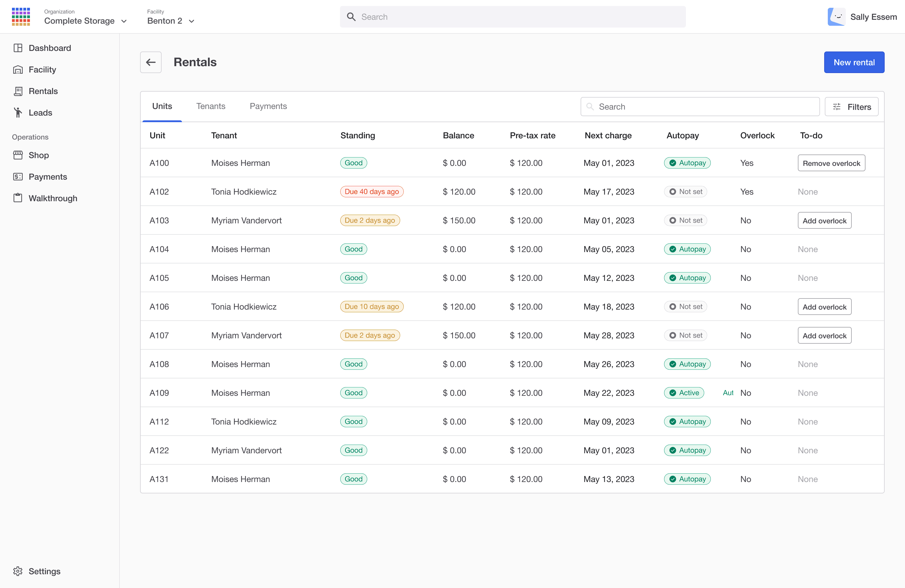905x588 pixels.
Task: Open the Filters options
Action: [x=851, y=107]
